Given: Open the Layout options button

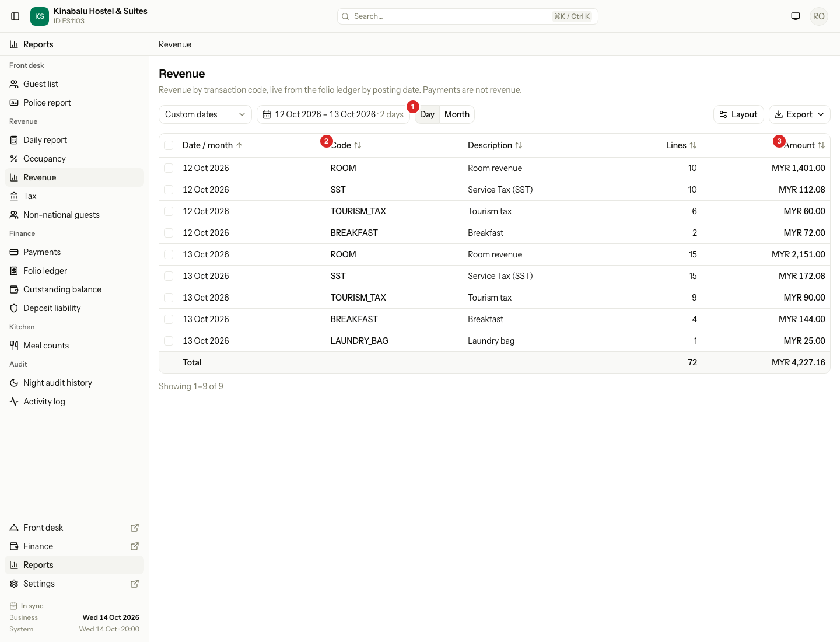Looking at the screenshot, I should coord(738,114).
